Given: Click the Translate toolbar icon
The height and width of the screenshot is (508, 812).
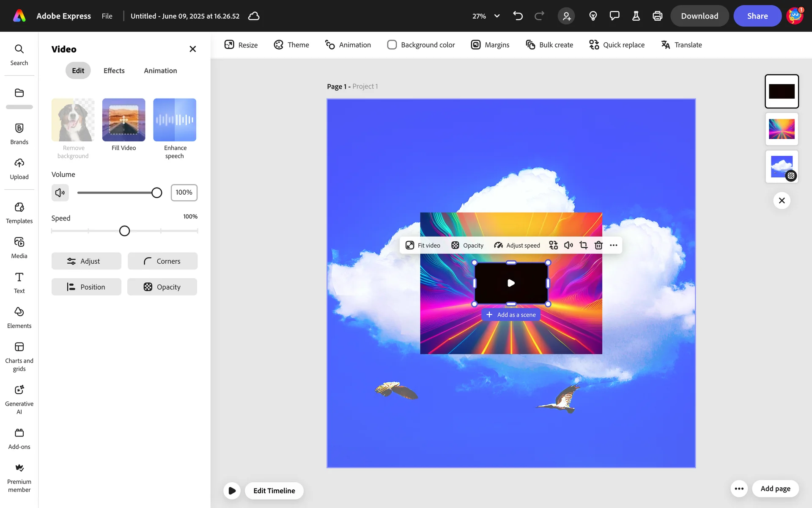Looking at the screenshot, I should [x=666, y=45].
